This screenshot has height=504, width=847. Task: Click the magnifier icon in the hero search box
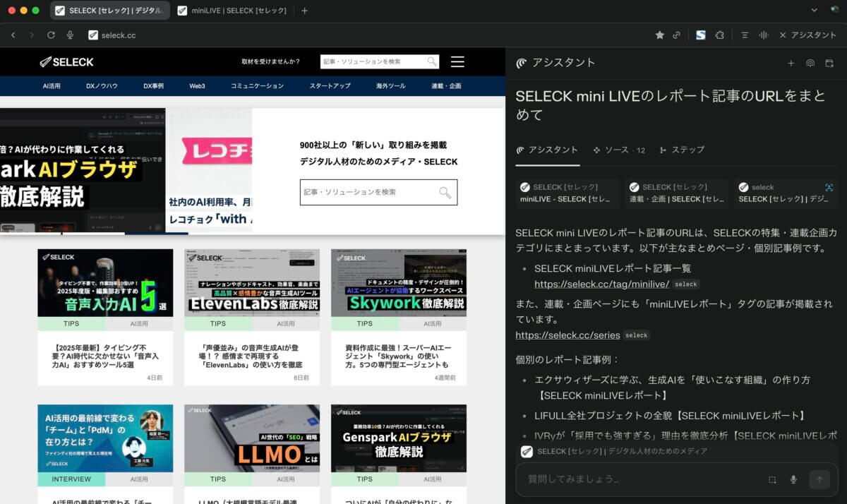click(x=445, y=192)
